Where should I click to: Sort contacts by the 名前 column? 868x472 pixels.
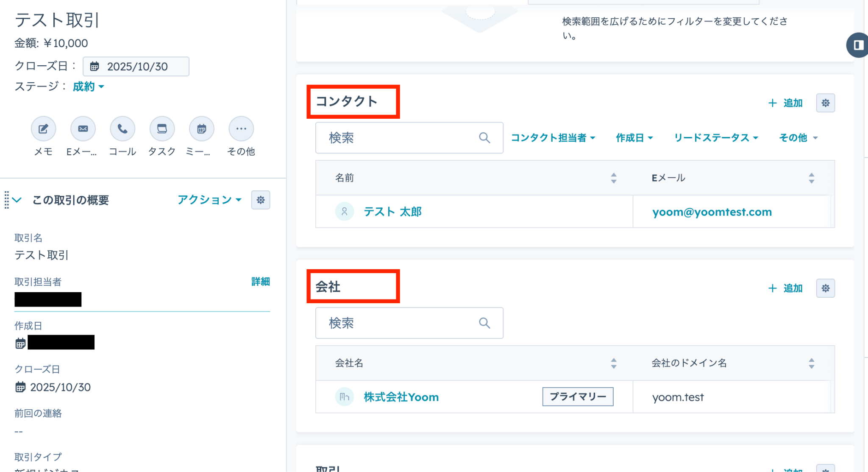613,178
